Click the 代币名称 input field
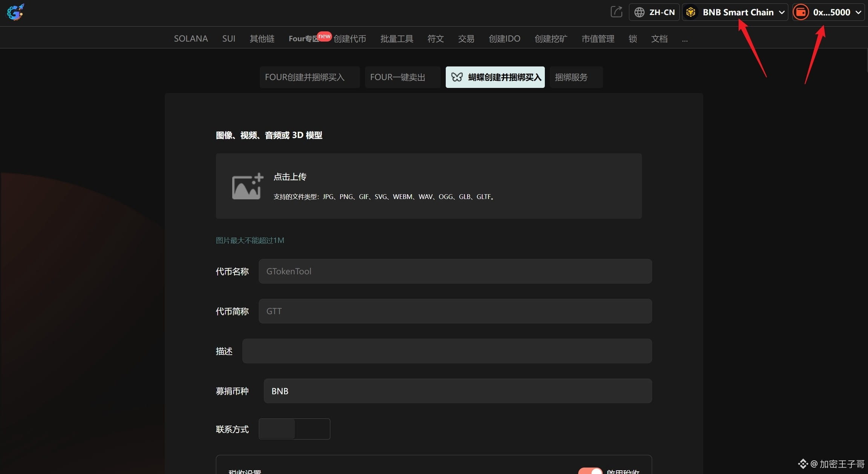The height and width of the screenshot is (474, 868). point(455,271)
